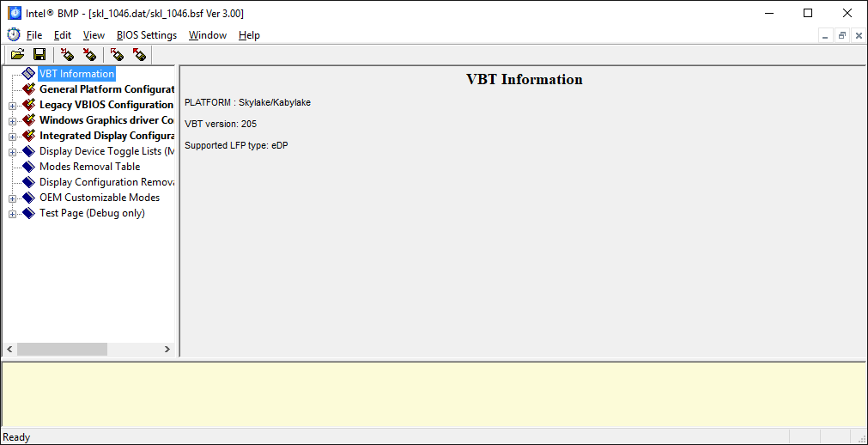Image resolution: width=868 pixels, height=445 pixels.
Task: Open the View menu
Action: (94, 35)
